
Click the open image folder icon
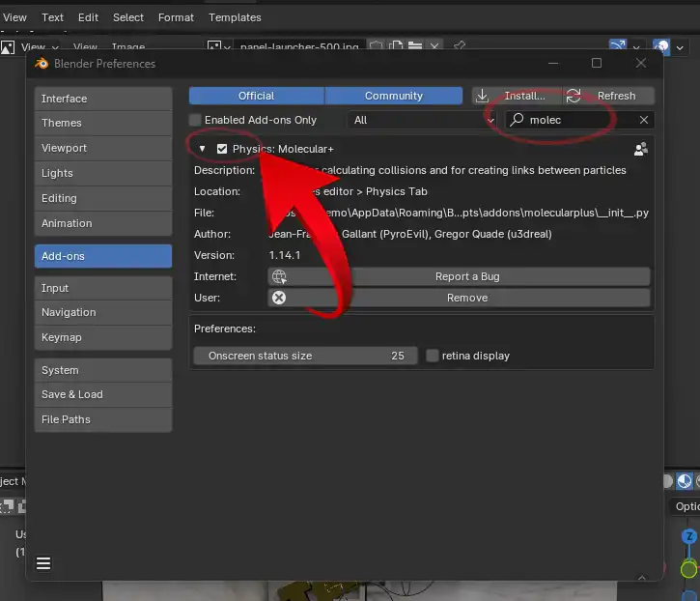[x=415, y=46]
